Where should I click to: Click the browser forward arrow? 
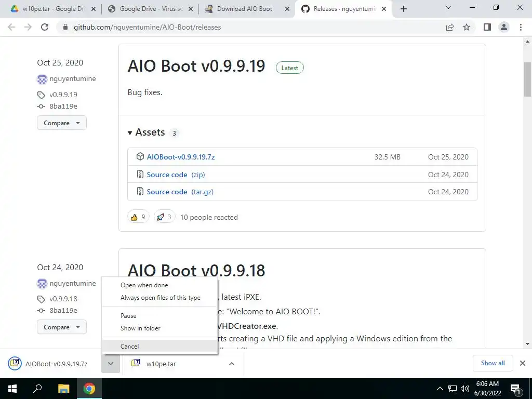(x=28, y=27)
